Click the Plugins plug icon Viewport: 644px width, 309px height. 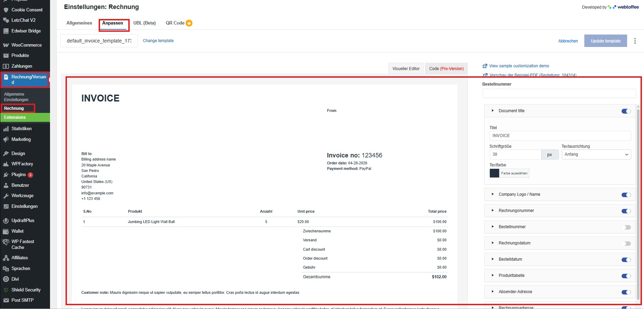coord(6,174)
